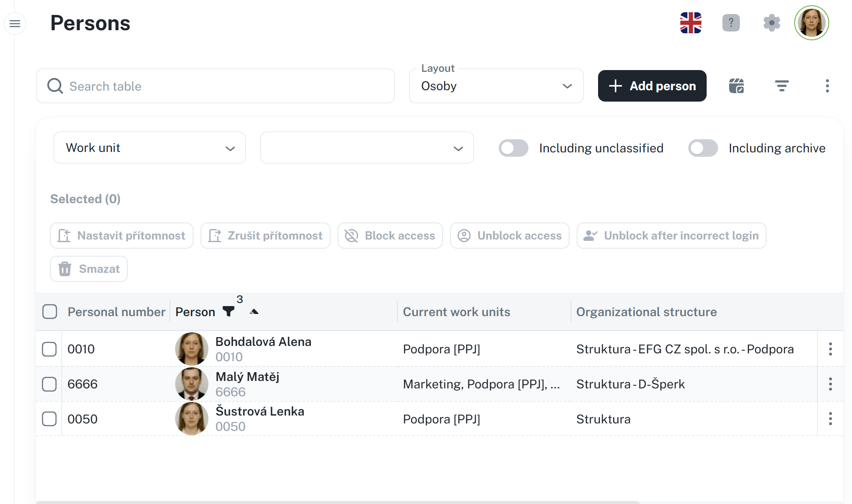The width and height of the screenshot is (852, 504).
Task: Expand the Layout Osoby dropdown
Action: [496, 86]
